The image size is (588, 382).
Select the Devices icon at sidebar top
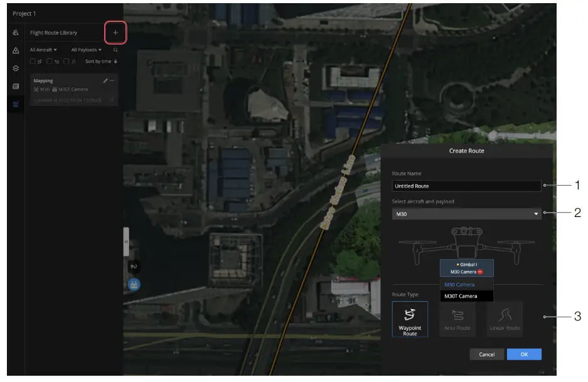pyautogui.click(x=16, y=32)
